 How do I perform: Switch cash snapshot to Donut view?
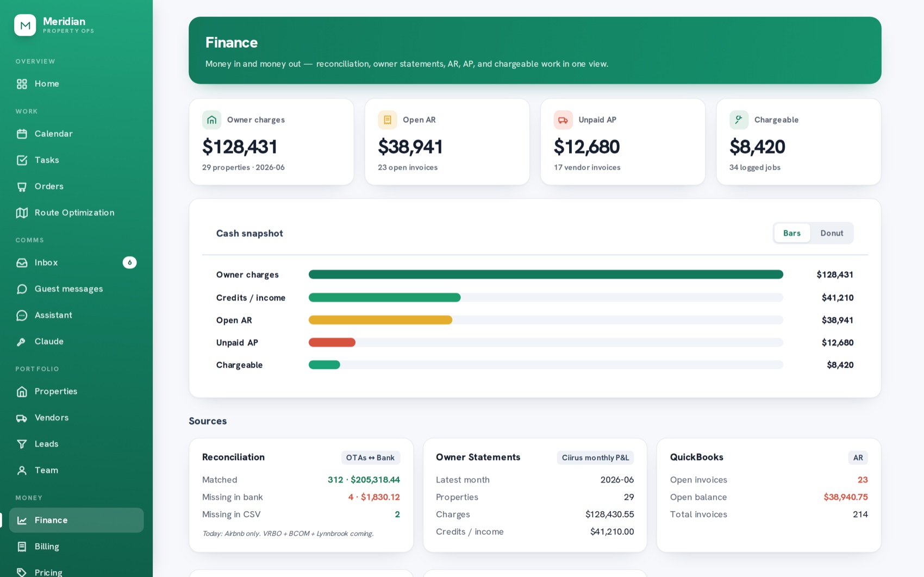[x=832, y=233]
